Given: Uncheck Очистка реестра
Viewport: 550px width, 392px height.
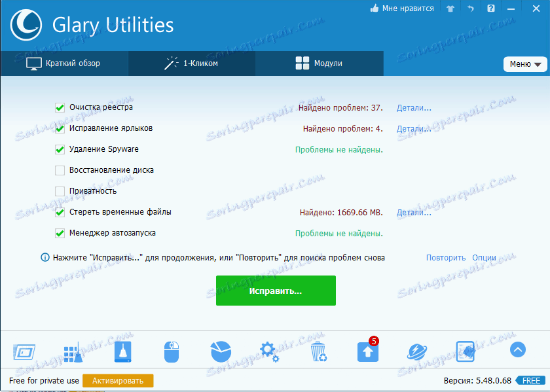Looking at the screenshot, I should [60, 108].
